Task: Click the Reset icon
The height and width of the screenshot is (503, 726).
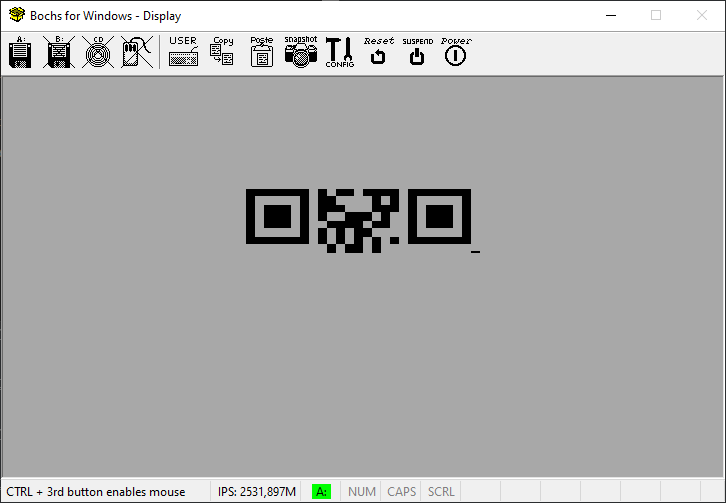Action: (x=379, y=52)
